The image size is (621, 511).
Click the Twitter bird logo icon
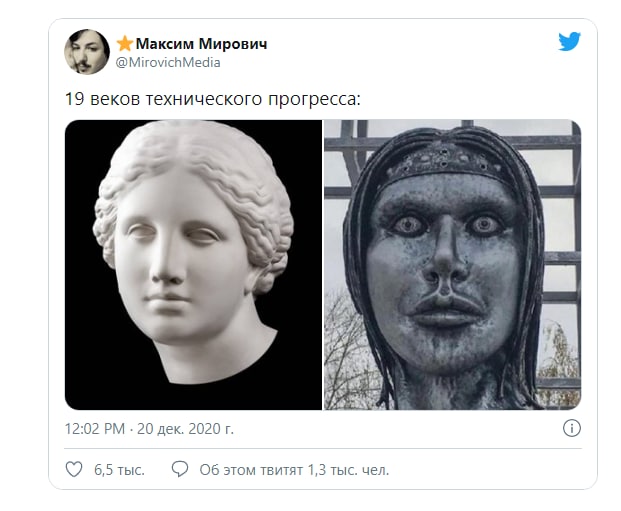pos(570,41)
